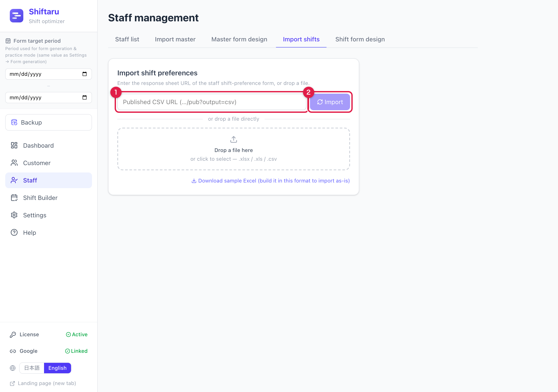The height and width of the screenshot is (392, 558).
Task: Open the Master form design tab
Action: click(x=239, y=39)
